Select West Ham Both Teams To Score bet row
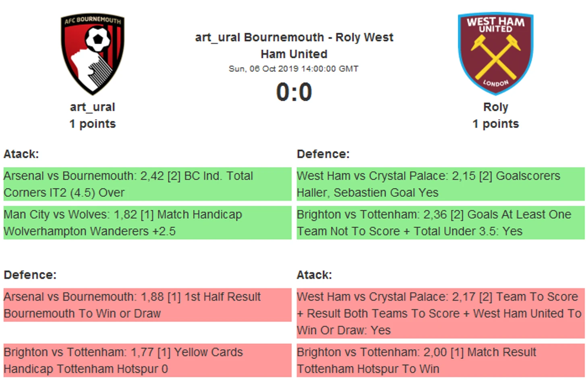This screenshot has height=386, width=588. [x=440, y=314]
